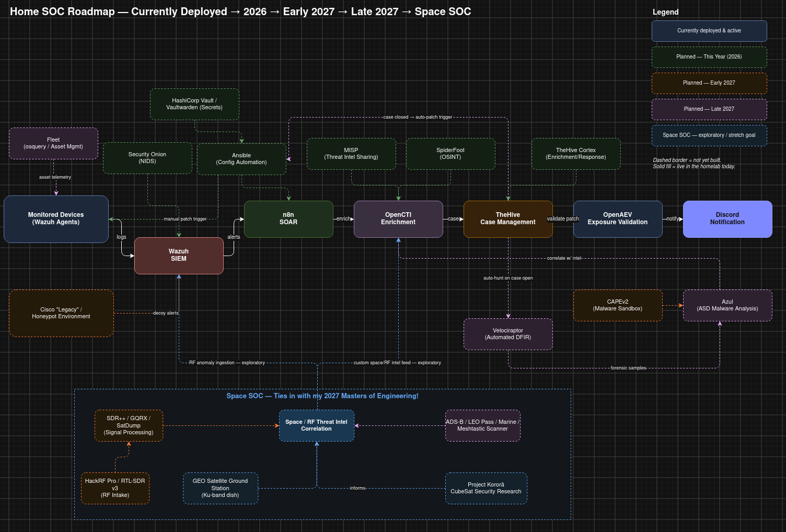Click the SpiderFoot OSINT node

[x=450, y=154]
